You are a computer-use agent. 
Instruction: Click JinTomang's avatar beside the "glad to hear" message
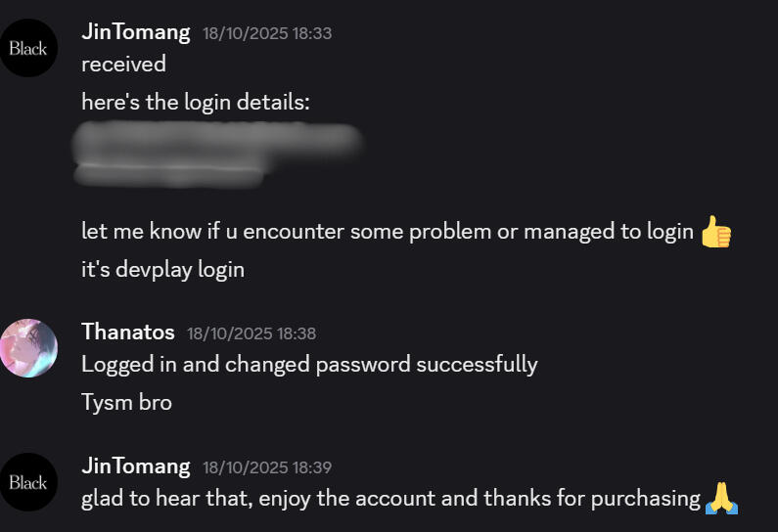pyautogui.click(x=28, y=482)
